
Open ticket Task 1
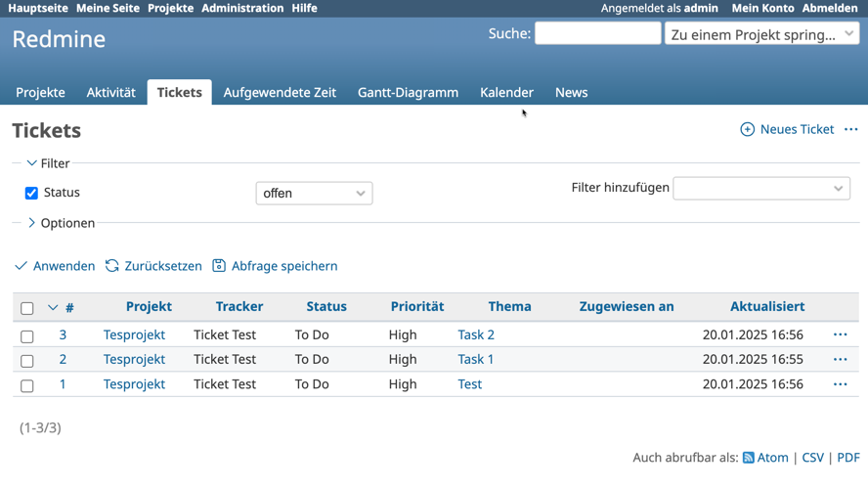[x=475, y=359]
